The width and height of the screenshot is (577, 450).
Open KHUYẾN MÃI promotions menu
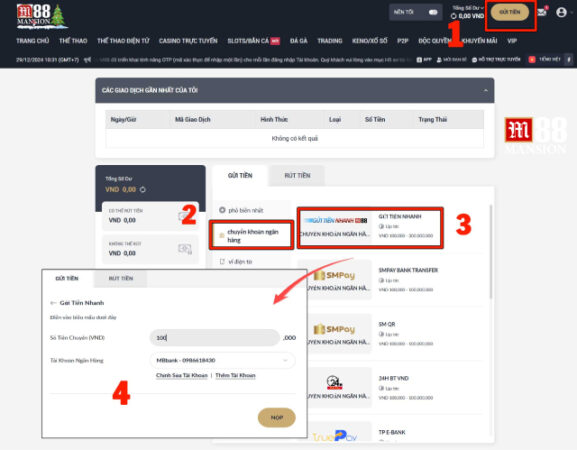479,41
